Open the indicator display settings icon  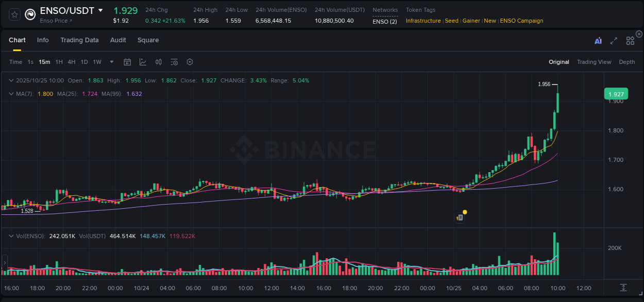tap(174, 61)
